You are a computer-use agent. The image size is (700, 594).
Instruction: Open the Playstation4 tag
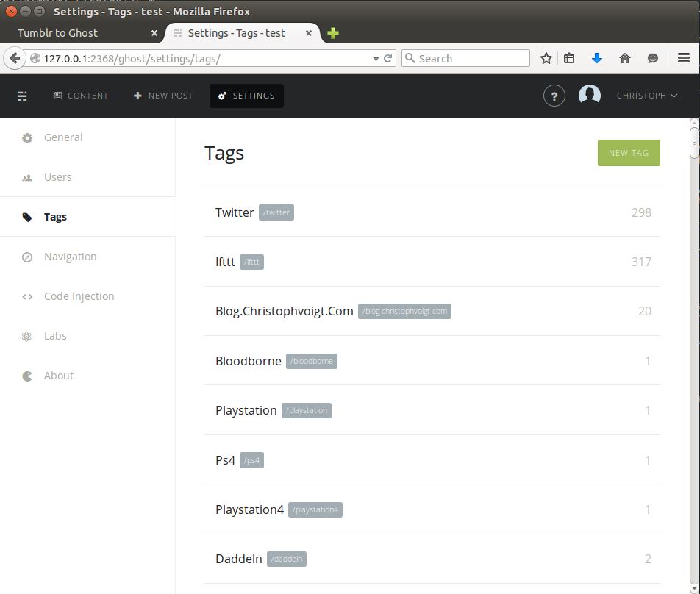click(249, 509)
